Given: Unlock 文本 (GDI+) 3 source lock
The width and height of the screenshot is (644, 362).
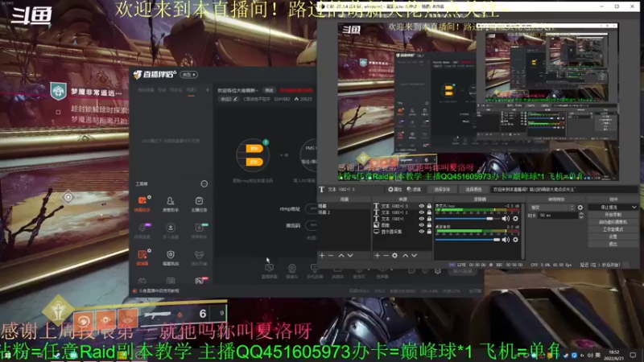Looking at the screenshot, I should pos(429,206).
